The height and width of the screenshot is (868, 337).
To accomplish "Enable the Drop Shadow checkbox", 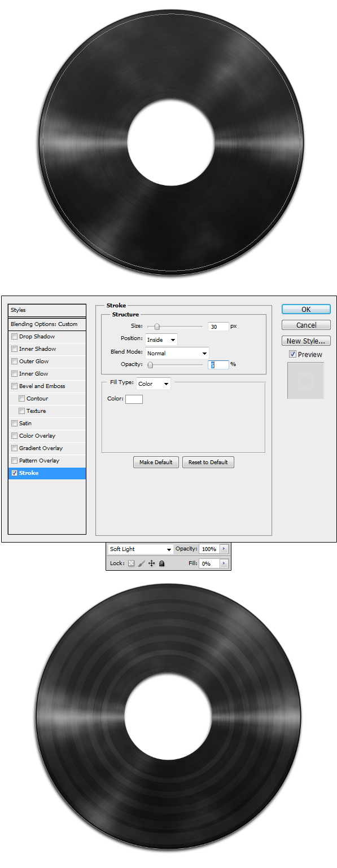I will 15,337.
